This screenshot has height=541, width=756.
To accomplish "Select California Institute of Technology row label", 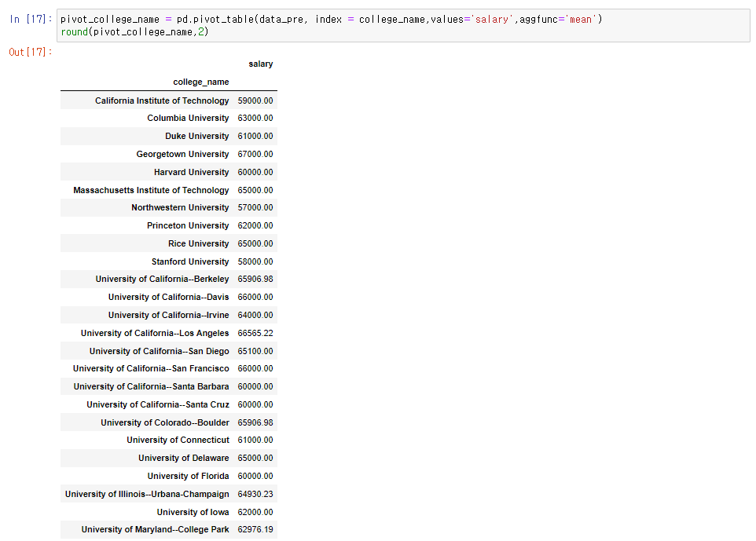I will (162, 101).
